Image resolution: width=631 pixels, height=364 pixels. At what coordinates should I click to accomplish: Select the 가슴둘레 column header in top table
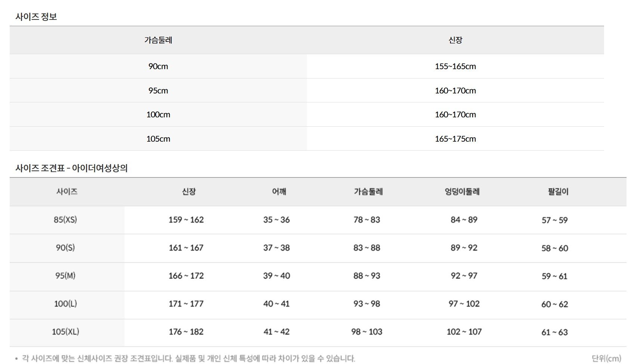point(158,40)
